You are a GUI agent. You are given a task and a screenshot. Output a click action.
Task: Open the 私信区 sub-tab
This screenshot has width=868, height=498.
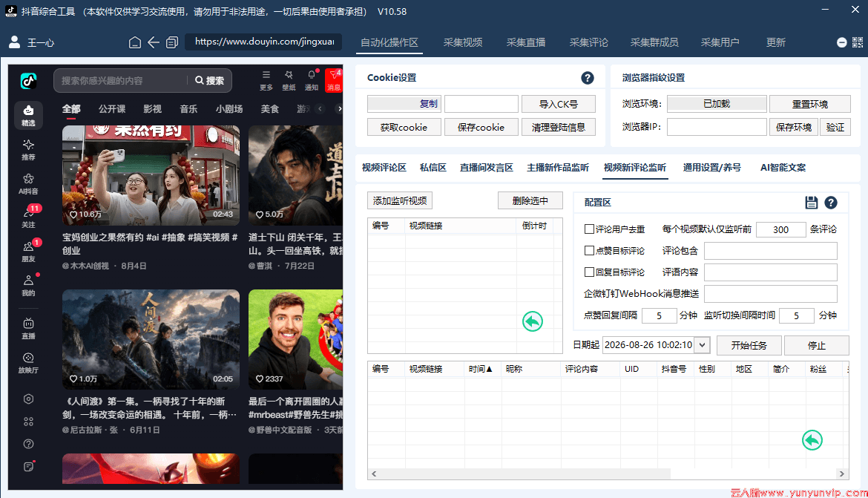433,167
